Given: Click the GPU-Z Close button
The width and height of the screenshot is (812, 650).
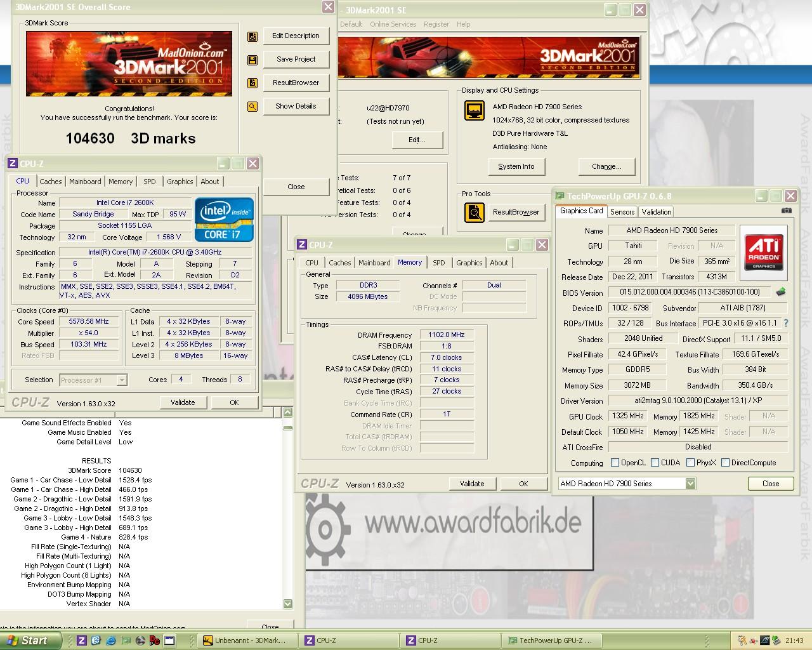Looking at the screenshot, I should tap(771, 484).
